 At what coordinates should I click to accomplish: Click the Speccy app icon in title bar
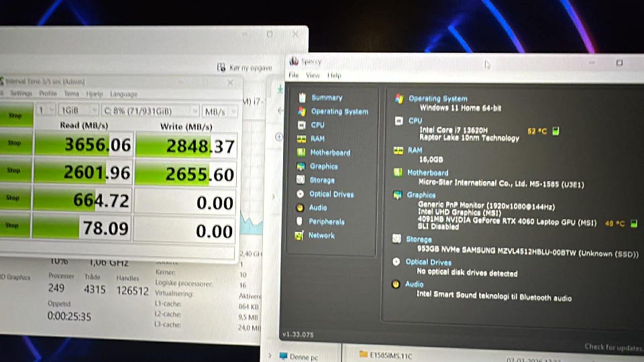coord(294,61)
